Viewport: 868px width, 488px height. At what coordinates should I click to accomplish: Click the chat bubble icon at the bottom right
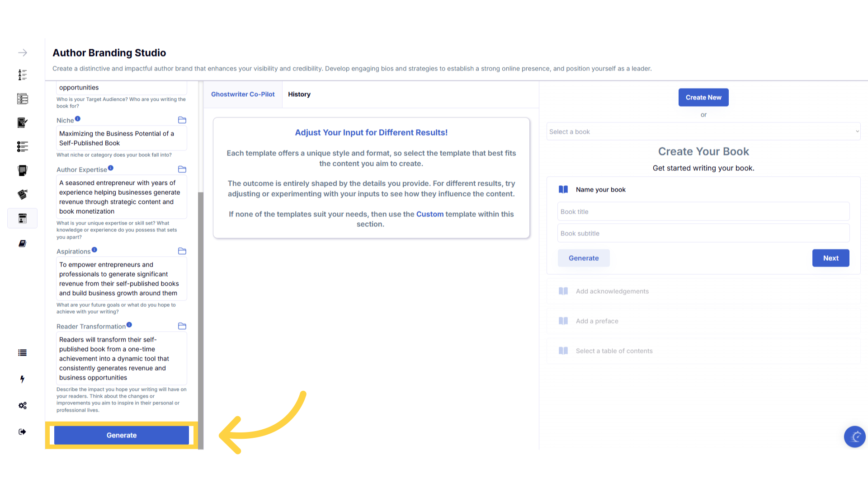click(854, 436)
